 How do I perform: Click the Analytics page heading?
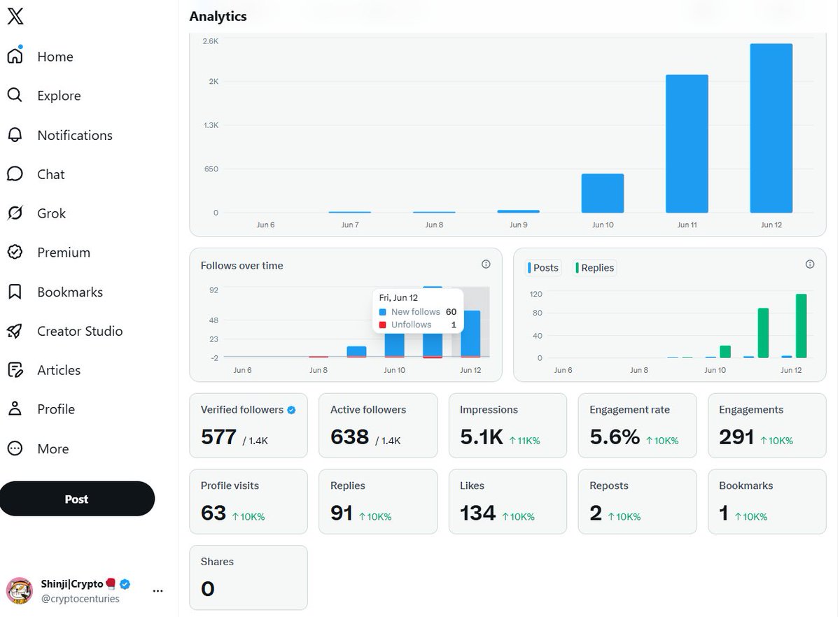click(x=218, y=16)
